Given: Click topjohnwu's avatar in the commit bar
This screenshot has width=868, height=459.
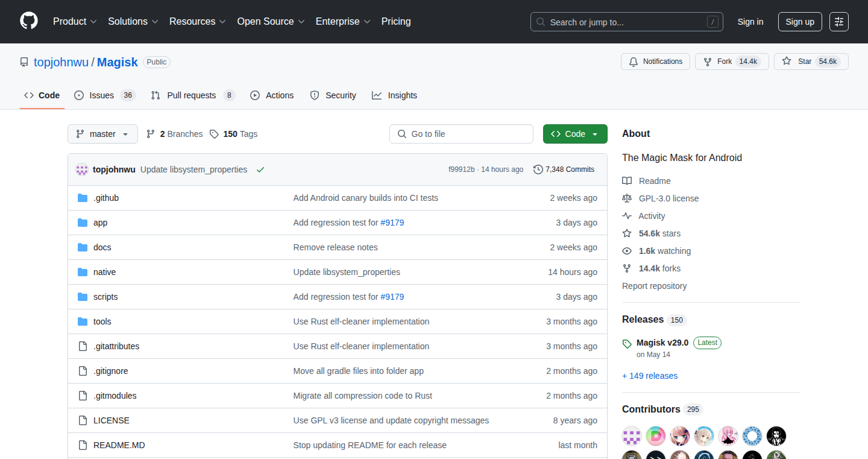Looking at the screenshot, I should (x=82, y=169).
